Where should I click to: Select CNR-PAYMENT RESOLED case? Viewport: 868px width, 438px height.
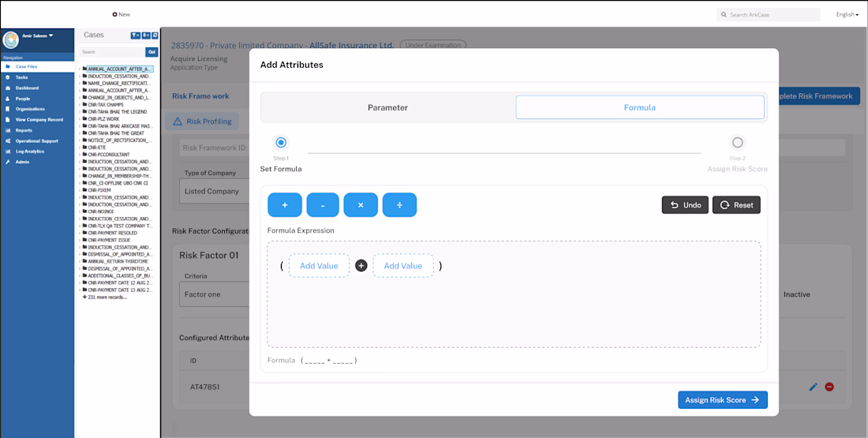pyautogui.click(x=113, y=233)
